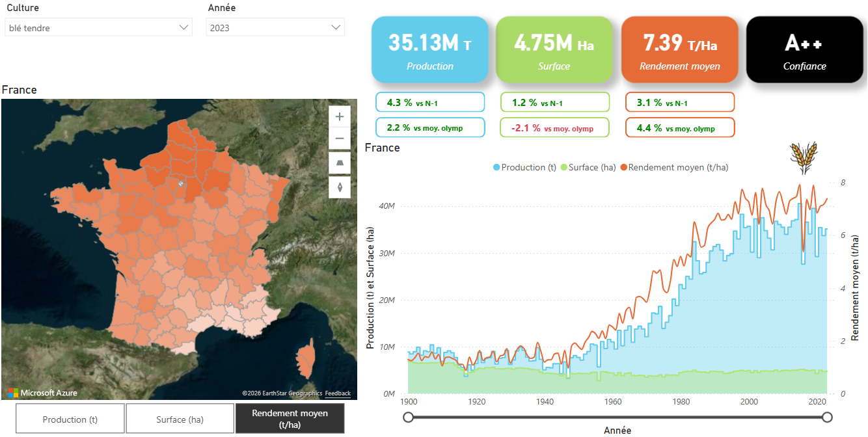Screen dimensions: 868x437
Task: Click the A++ Confiance card
Action: (804, 50)
